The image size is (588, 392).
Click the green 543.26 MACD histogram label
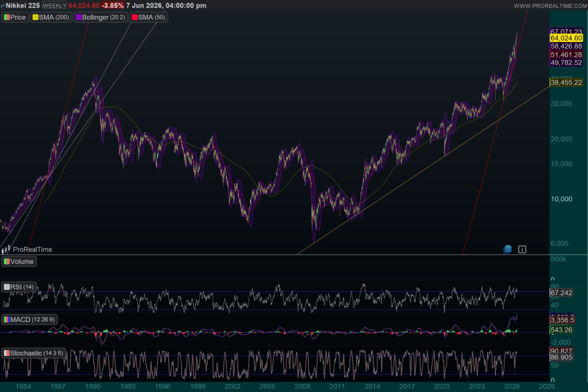coord(561,330)
